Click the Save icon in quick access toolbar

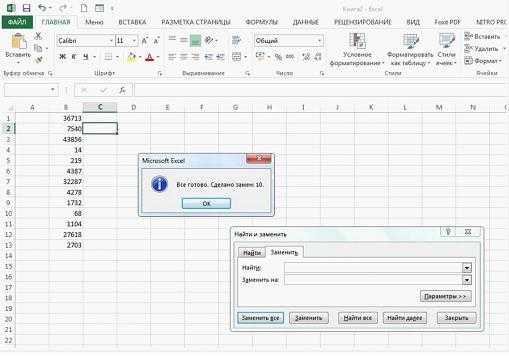coord(26,8)
